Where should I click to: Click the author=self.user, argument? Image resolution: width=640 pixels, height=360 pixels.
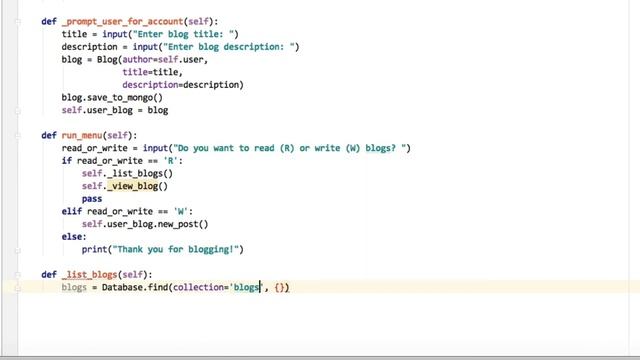(x=165, y=60)
